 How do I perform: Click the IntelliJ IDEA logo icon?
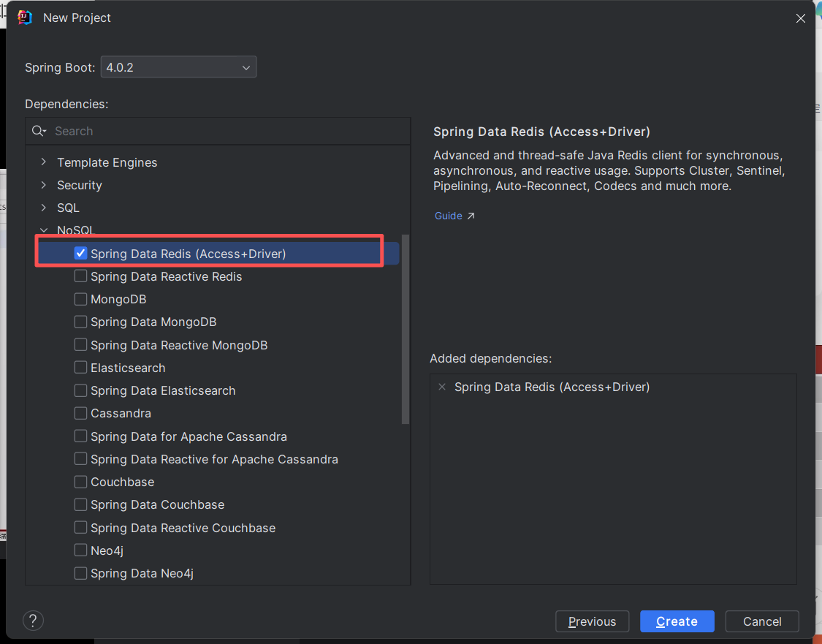tap(25, 18)
